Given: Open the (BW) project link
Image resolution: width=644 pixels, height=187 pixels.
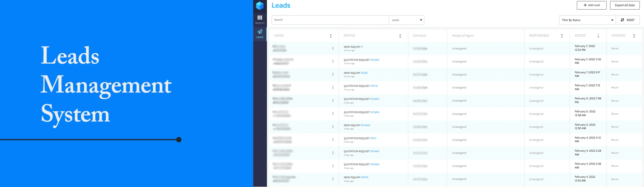Looking at the screenshot, I should click(x=373, y=138).
